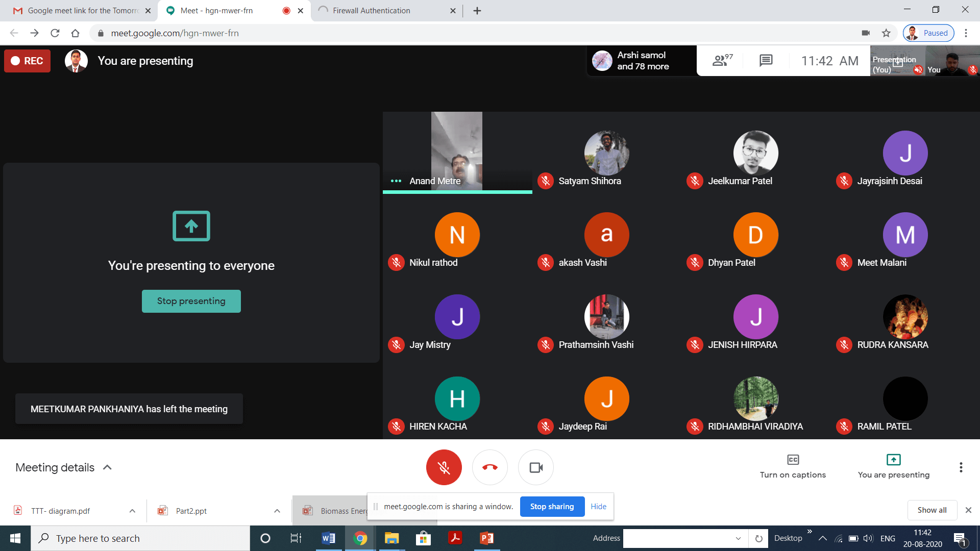Open the meeting chat icon
The height and width of the screenshot is (551, 980).
(x=766, y=61)
